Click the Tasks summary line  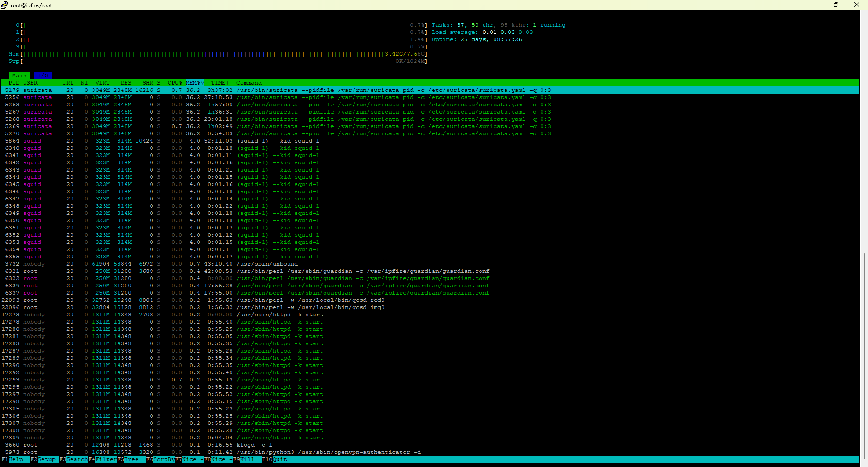[x=499, y=25]
